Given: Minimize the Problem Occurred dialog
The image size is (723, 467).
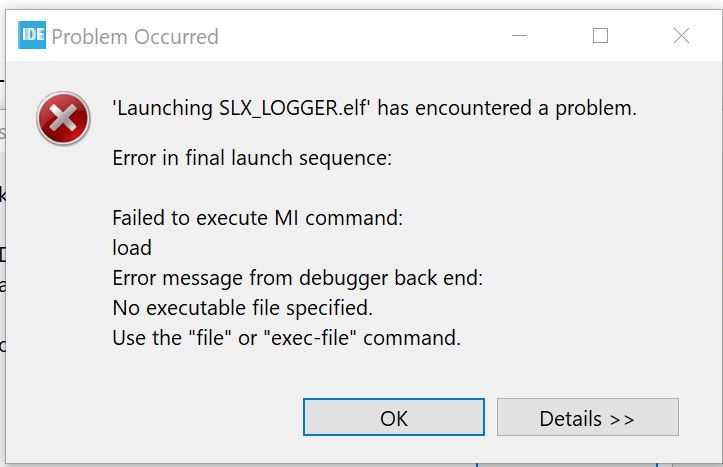Looking at the screenshot, I should [x=519, y=35].
